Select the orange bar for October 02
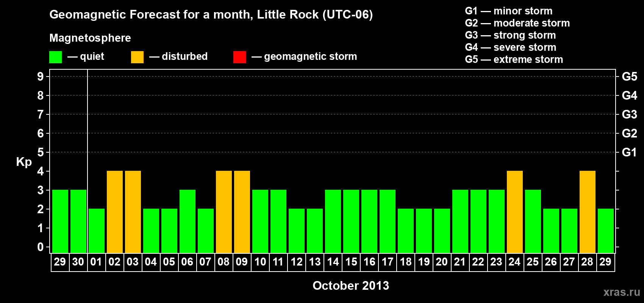The height and width of the screenshot is (303, 644). point(115,212)
